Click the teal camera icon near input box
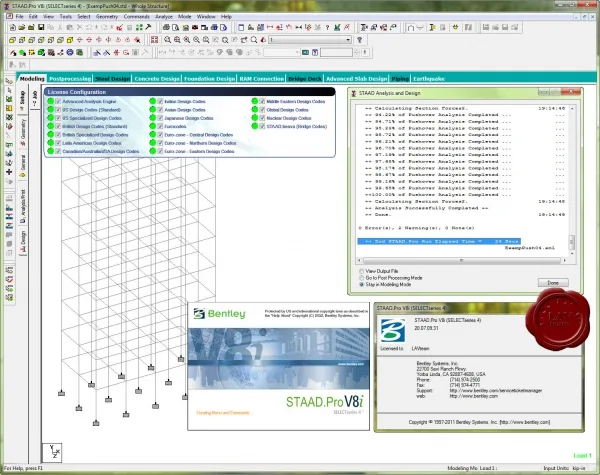Image resolution: width=600 pixels, height=475 pixels. 305,52
